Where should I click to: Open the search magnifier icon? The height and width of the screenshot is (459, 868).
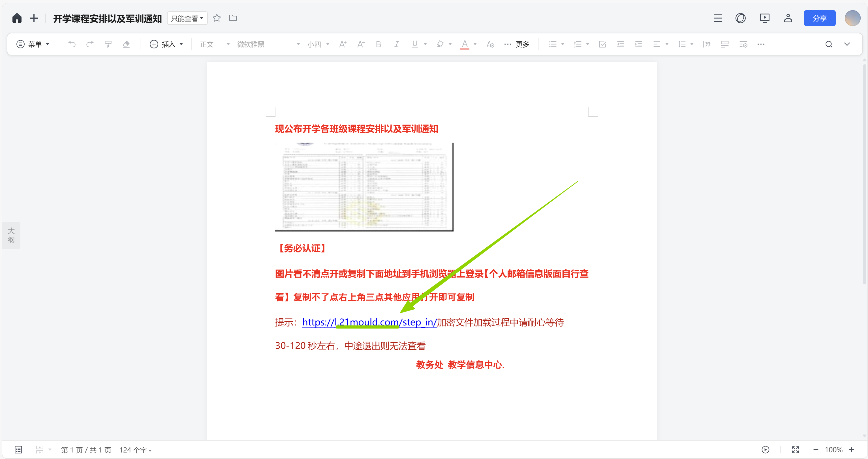pos(829,44)
